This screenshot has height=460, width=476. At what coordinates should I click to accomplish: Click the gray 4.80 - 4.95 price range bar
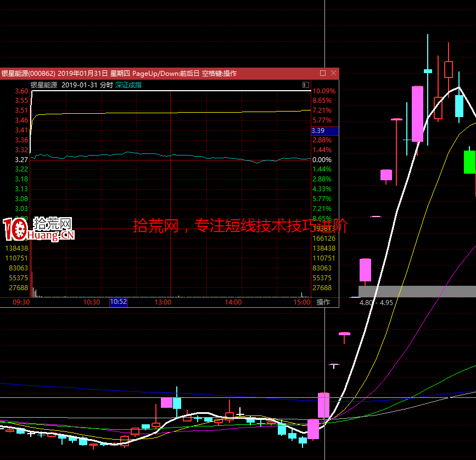coord(417,291)
